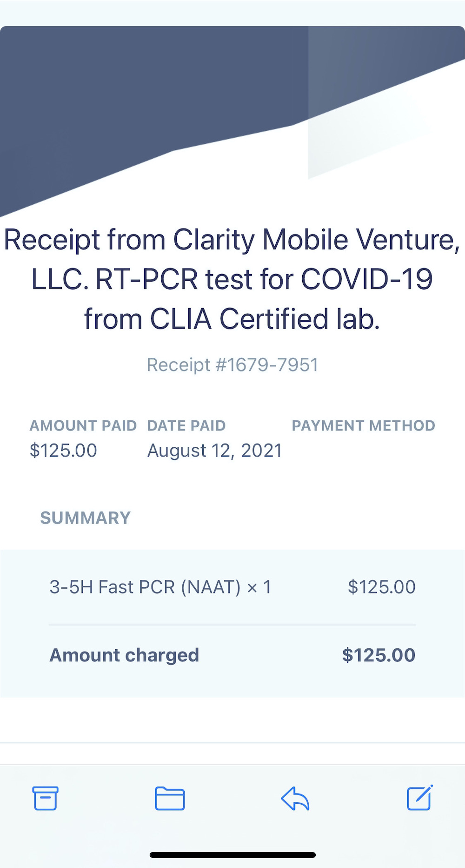This screenshot has width=465, height=868.
Task: Tap the archive box icon
Action: (45, 798)
